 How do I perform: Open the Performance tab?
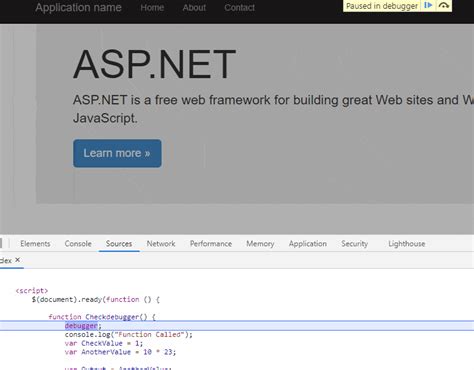[x=211, y=244]
